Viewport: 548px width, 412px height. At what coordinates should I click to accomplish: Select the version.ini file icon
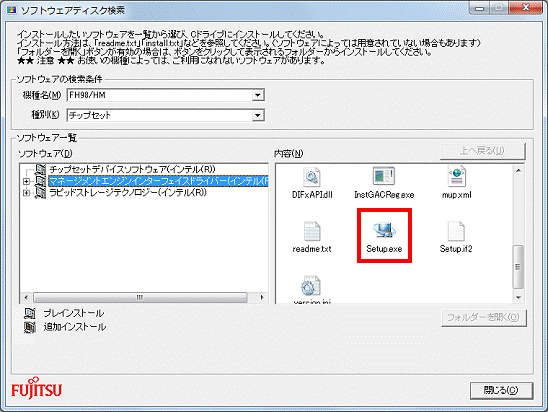coord(310,286)
